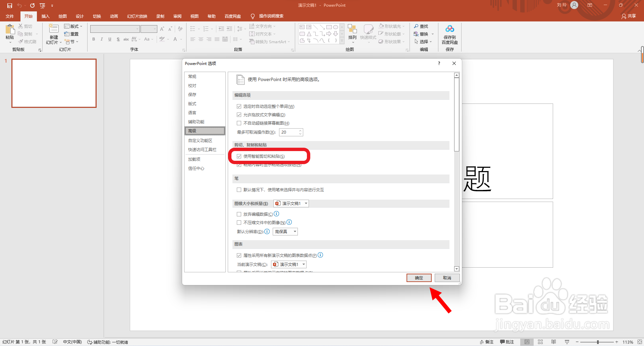Open the 当前演示文稿 document dropdown
This screenshot has height=346, width=644.
coord(289,264)
